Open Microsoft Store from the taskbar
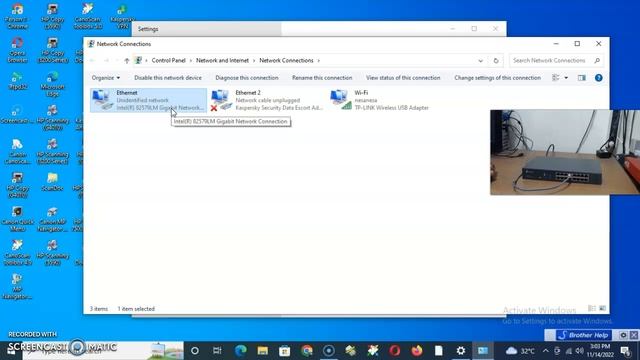The image size is (640, 360). (284, 351)
